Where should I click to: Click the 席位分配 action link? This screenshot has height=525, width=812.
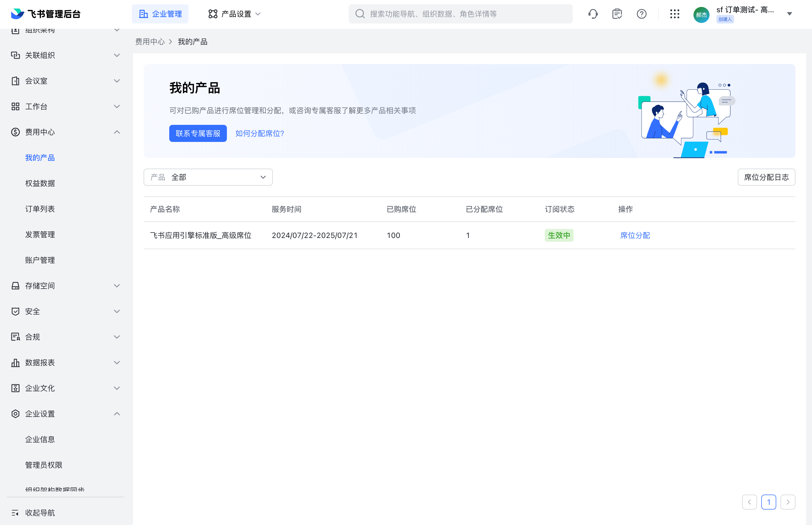click(635, 235)
